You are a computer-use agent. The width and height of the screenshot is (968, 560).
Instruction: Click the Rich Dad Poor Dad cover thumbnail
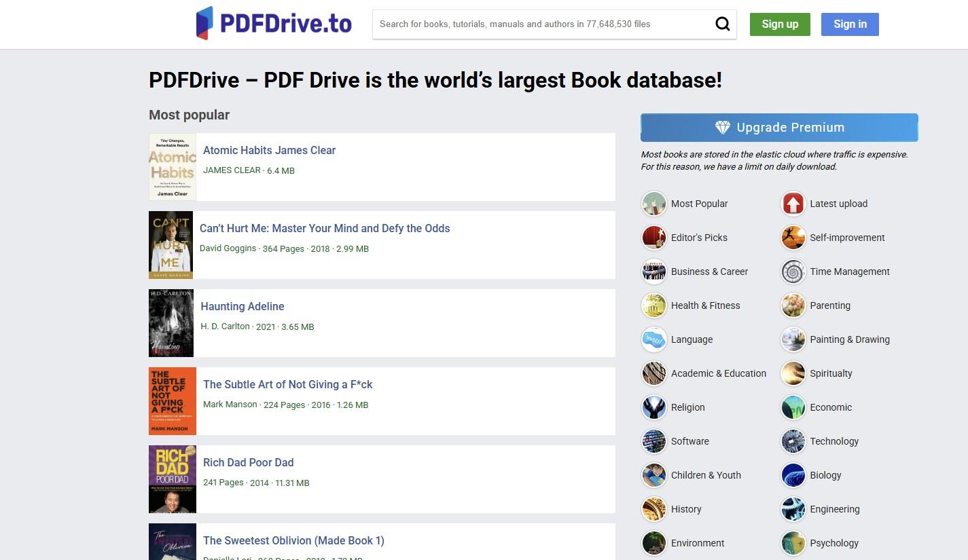pyautogui.click(x=173, y=479)
